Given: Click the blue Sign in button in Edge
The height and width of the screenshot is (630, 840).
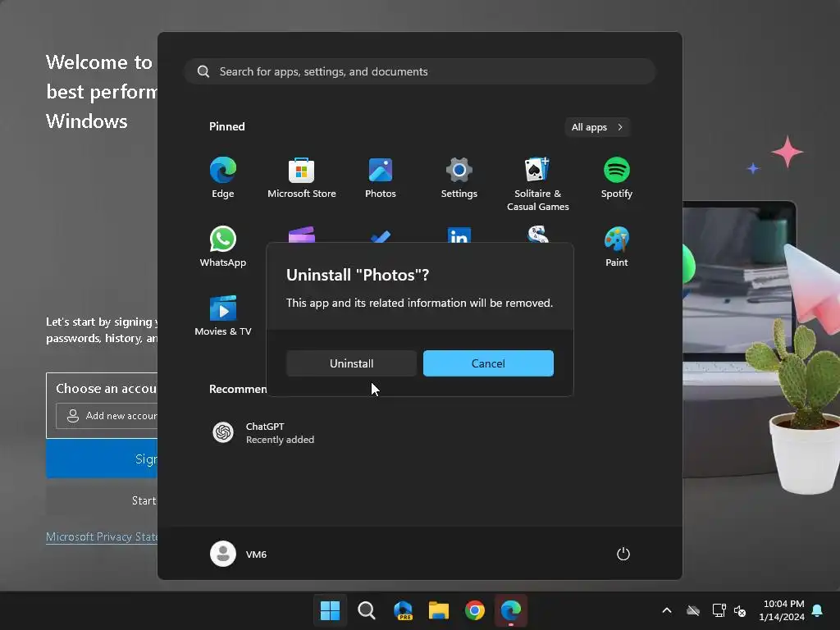Looking at the screenshot, I should pos(102,459).
